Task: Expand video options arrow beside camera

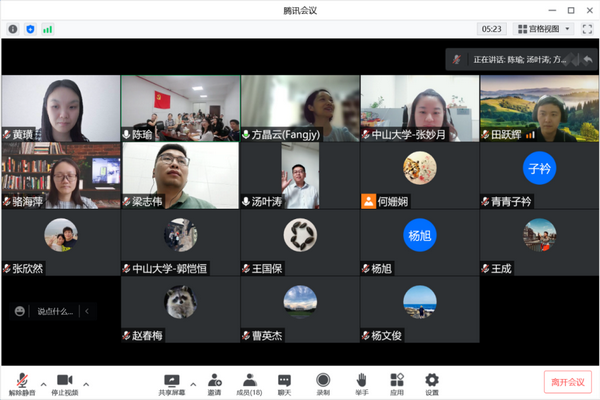Action: tap(86, 383)
